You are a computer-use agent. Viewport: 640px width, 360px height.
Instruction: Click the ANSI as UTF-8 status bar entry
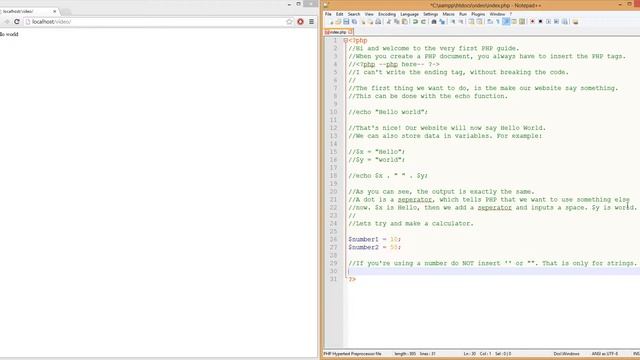pyautogui.click(x=605, y=353)
